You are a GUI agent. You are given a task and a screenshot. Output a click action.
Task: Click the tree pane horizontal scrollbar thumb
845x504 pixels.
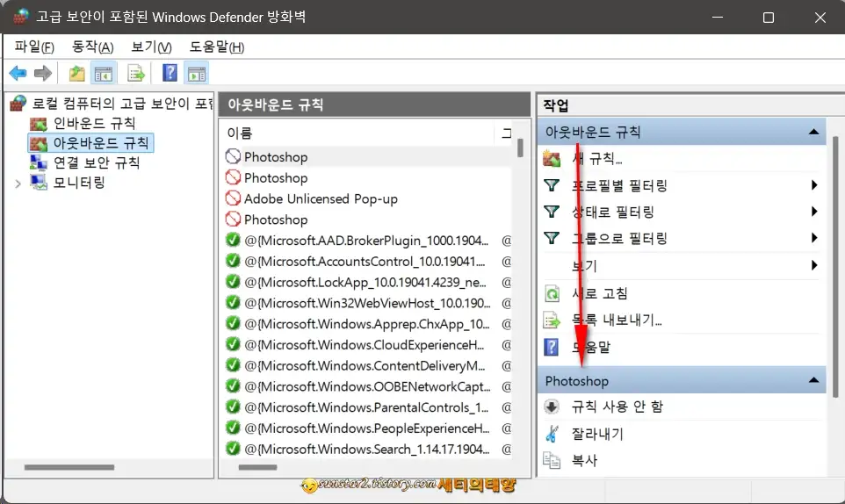pos(69,467)
